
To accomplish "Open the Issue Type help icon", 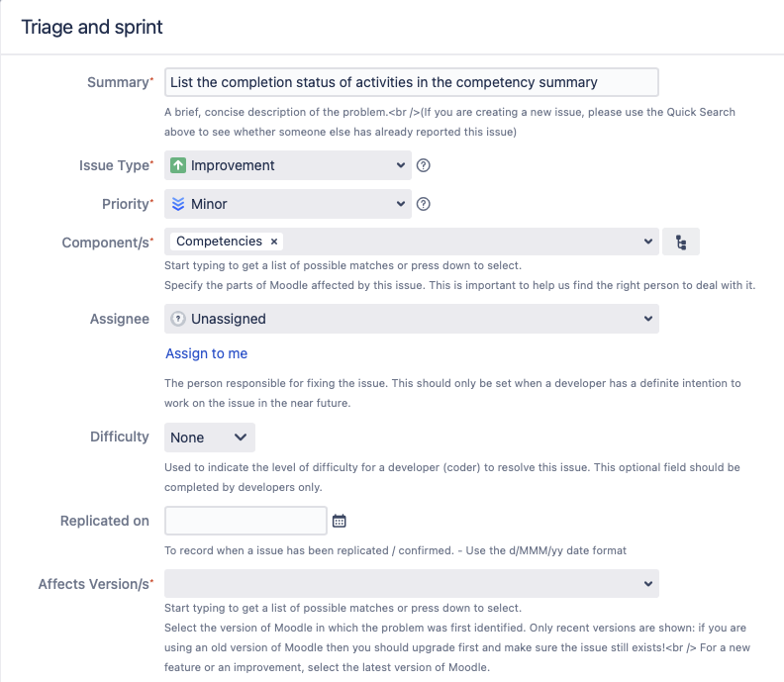I will (x=423, y=165).
